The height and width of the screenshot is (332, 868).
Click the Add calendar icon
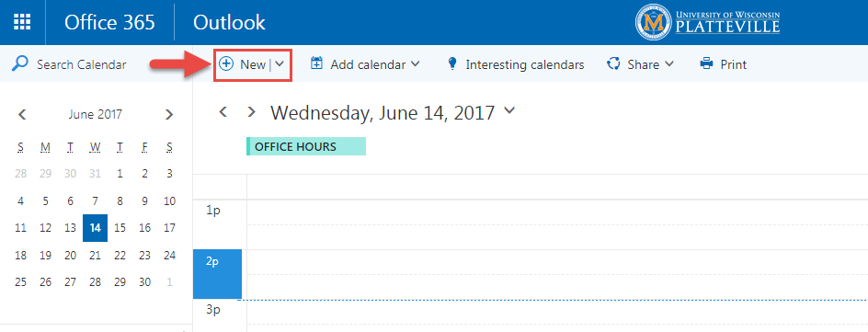pos(316,63)
